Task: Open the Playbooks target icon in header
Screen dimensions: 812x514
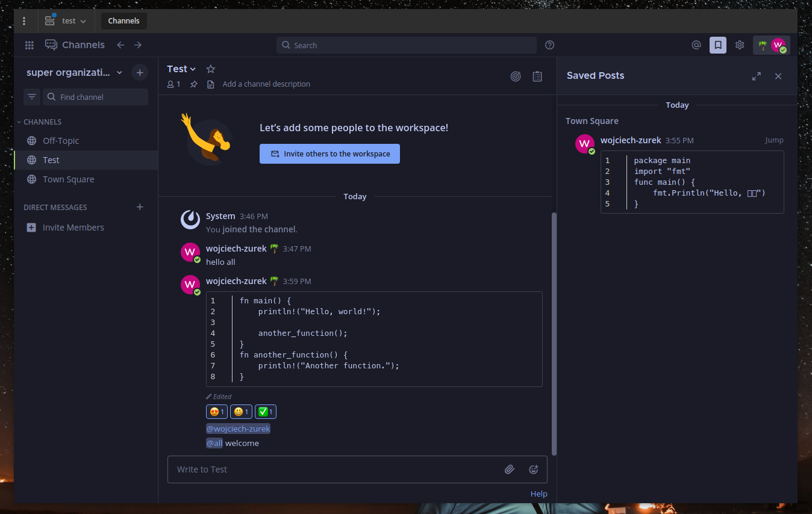Action: (516, 76)
